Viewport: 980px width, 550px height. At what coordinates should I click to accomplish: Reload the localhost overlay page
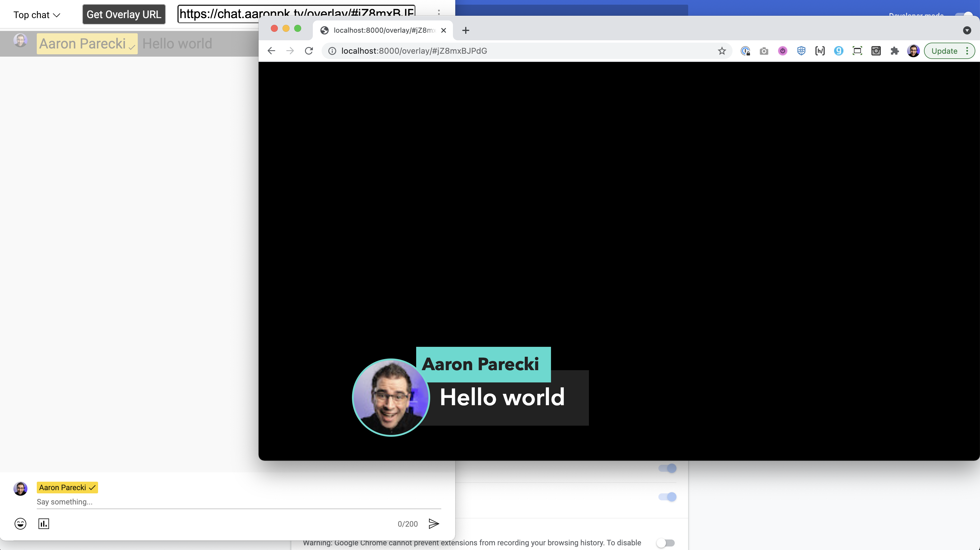309,51
